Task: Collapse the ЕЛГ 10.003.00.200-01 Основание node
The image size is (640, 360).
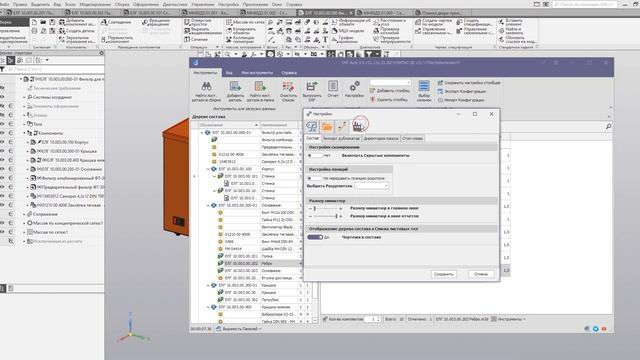Action: click(208, 205)
